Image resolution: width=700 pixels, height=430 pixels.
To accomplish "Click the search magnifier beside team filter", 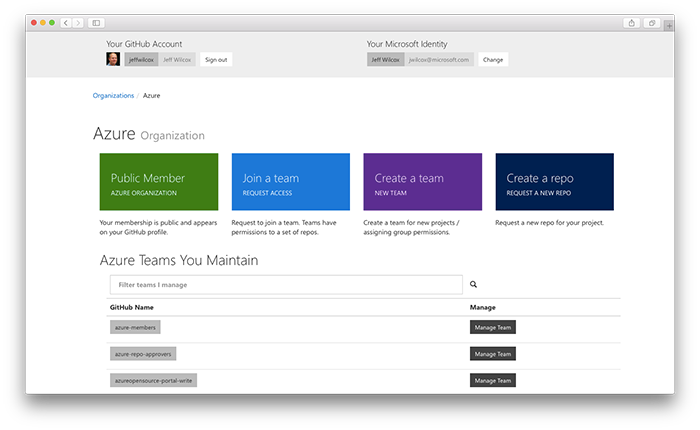I will [x=473, y=284].
